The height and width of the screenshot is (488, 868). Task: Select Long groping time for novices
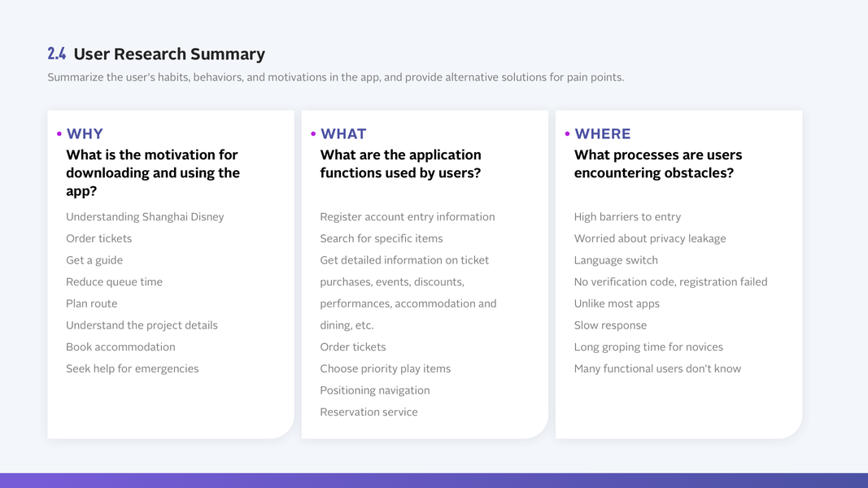tap(648, 347)
